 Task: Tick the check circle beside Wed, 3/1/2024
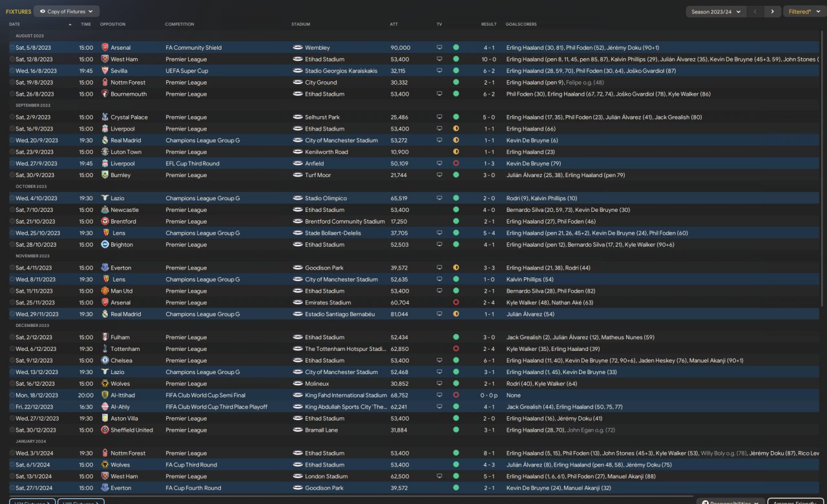click(12, 454)
